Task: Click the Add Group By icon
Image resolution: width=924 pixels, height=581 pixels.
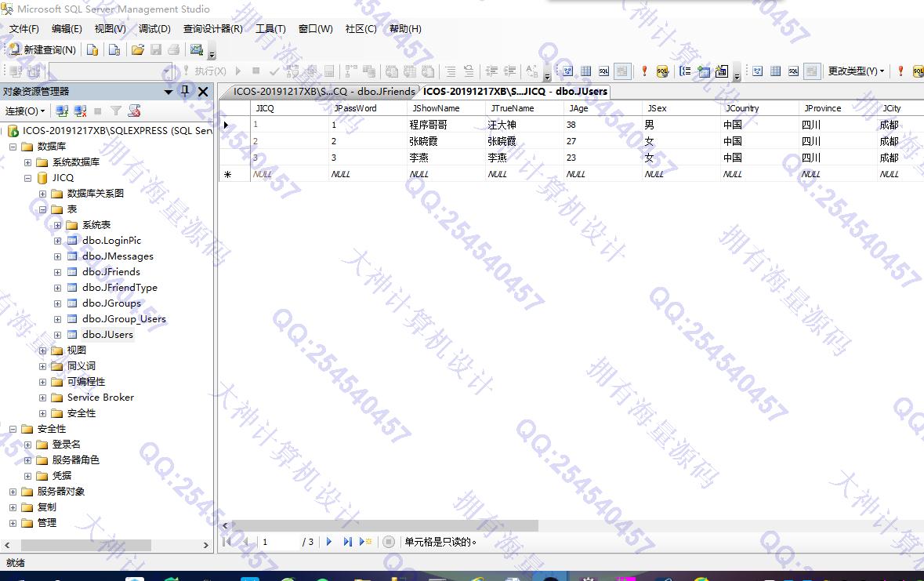Action: (685, 71)
